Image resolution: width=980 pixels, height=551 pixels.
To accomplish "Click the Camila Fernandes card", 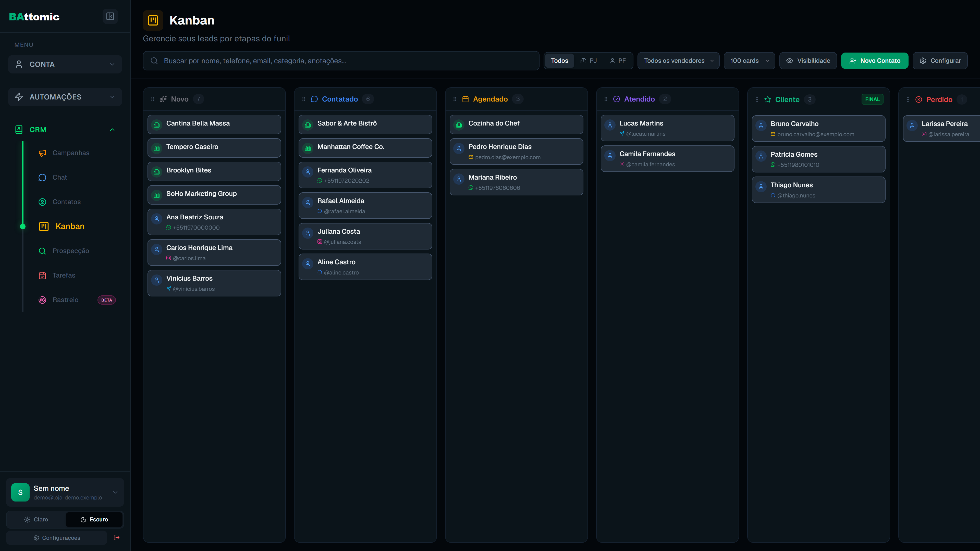I will pyautogui.click(x=667, y=159).
